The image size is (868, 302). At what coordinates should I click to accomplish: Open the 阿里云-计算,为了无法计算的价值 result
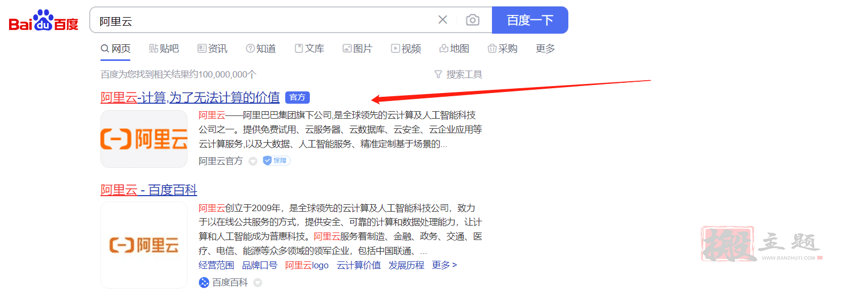click(190, 97)
